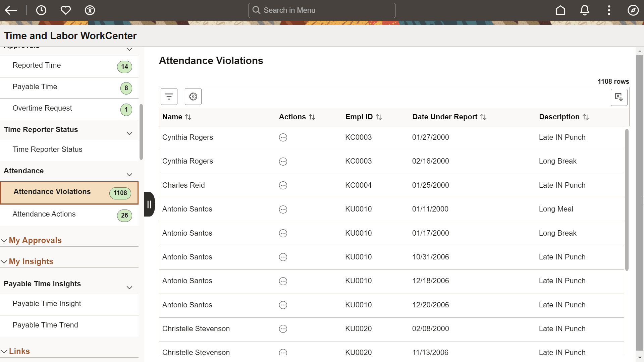Open the NavBar compass icon

[633, 10]
